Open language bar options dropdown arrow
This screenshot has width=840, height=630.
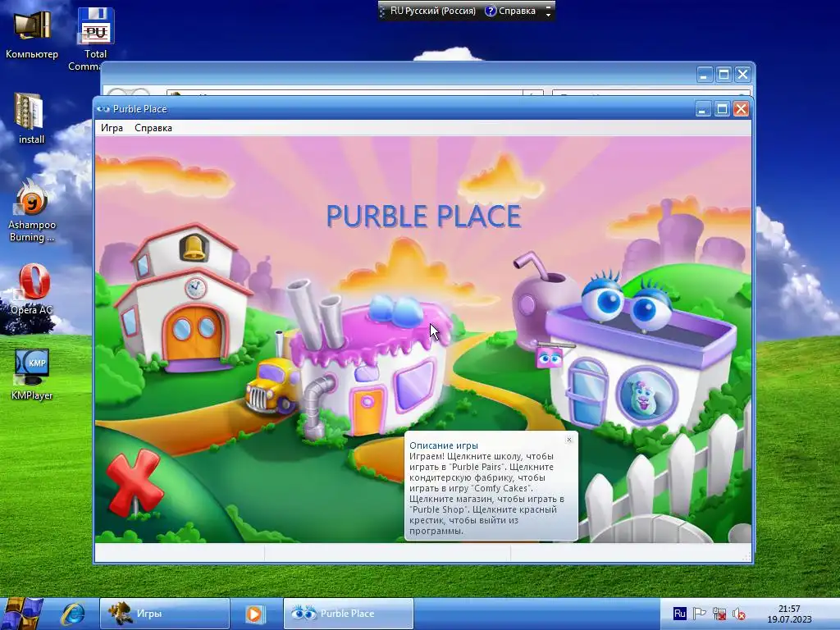point(548,15)
